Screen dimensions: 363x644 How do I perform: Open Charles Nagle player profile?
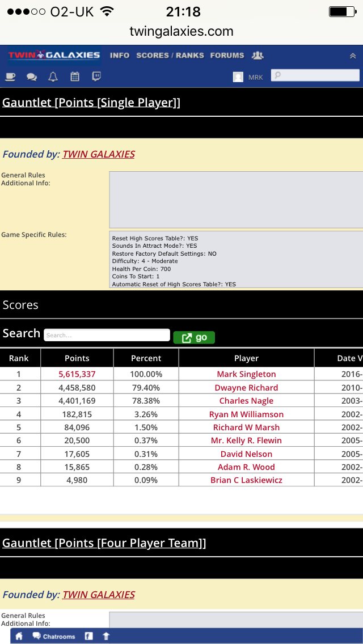click(246, 401)
